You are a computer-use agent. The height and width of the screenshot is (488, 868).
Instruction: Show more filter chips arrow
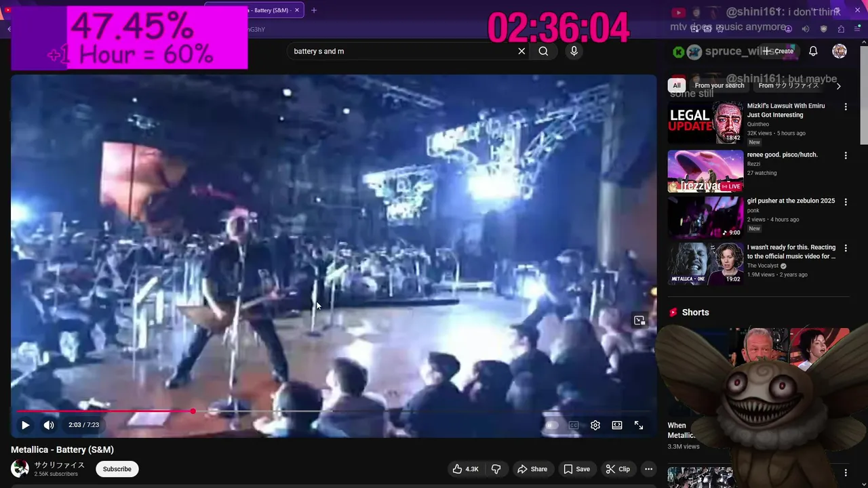(x=838, y=85)
